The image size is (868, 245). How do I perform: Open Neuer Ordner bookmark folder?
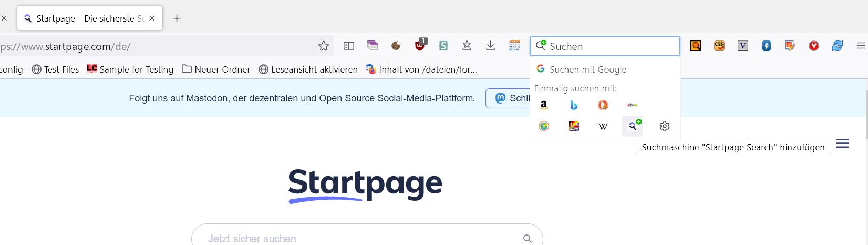[x=216, y=69]
